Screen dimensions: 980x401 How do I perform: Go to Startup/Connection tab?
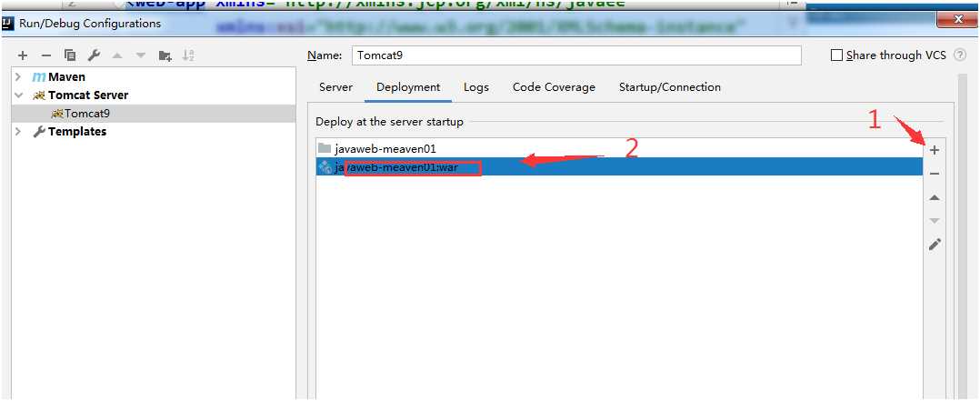670,87
